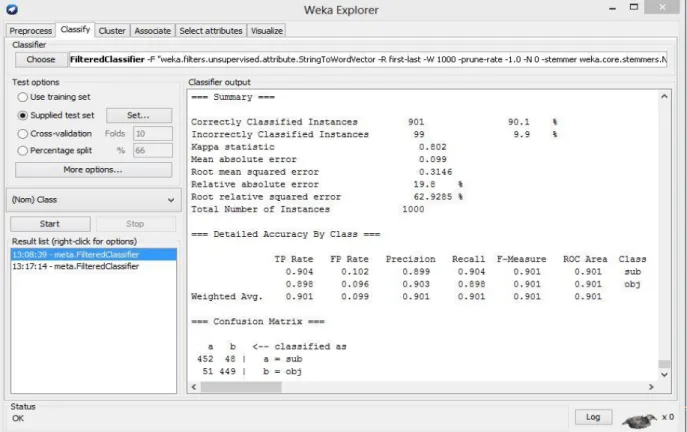Select the Percentage split radio option
This screenshot has height=432, width=687.
pyautogui.click(x=54, y=151)
